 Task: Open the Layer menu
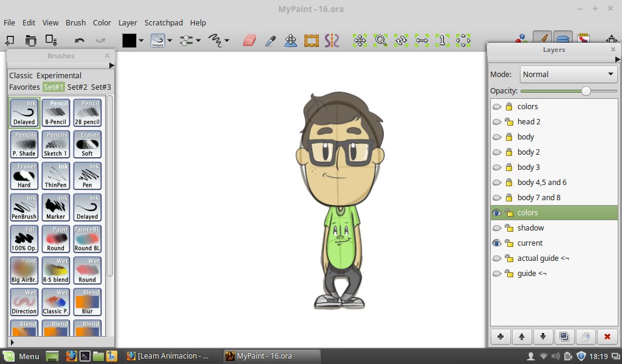128,22
